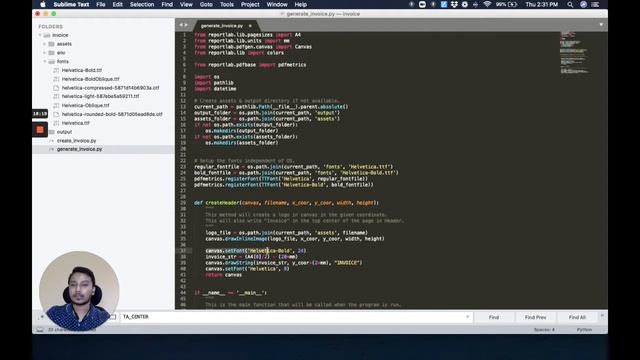The width and height of the screenshot is (640, 360).
Task: Open Helvetica-BoldOblique.ttf file
Action: 91,79
